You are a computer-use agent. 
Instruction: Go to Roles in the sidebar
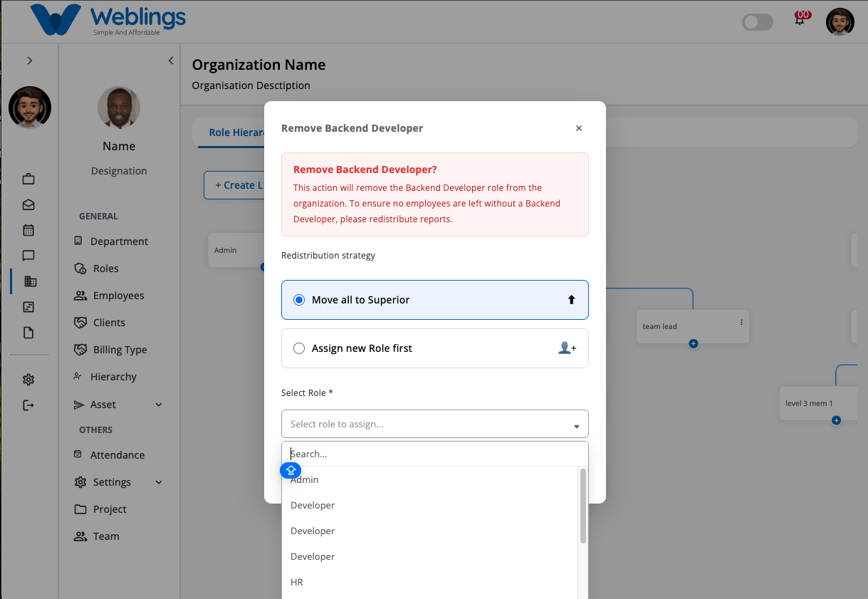click(x=97, y=269)
